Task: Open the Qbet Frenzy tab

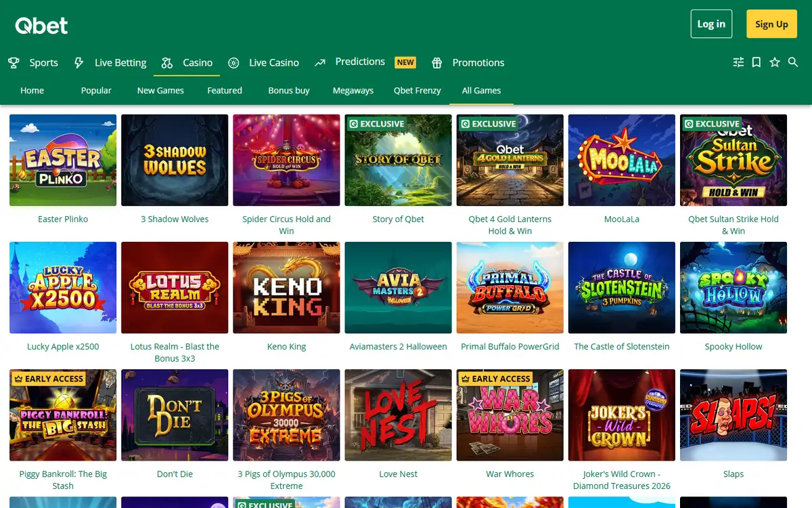Action: pos(418,90)
